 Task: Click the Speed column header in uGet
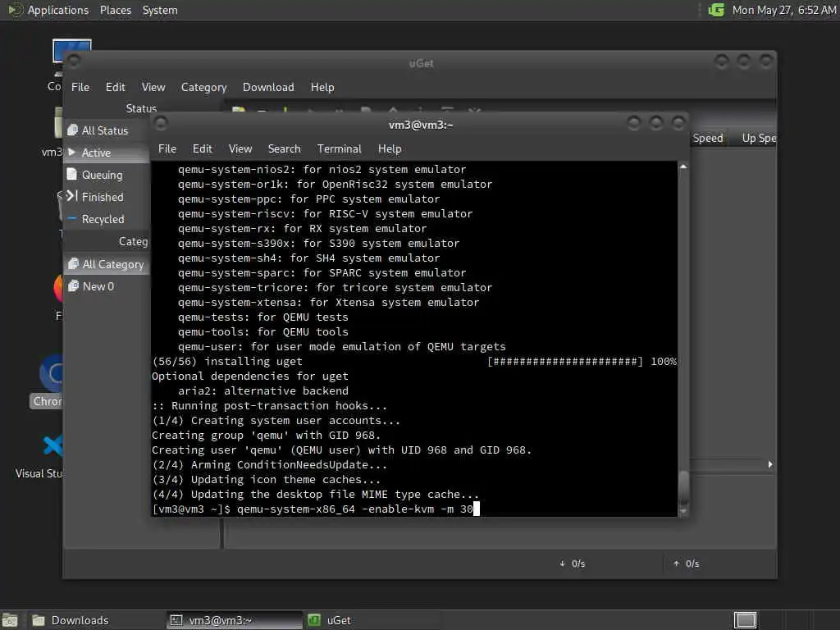[x=708, y=138]
